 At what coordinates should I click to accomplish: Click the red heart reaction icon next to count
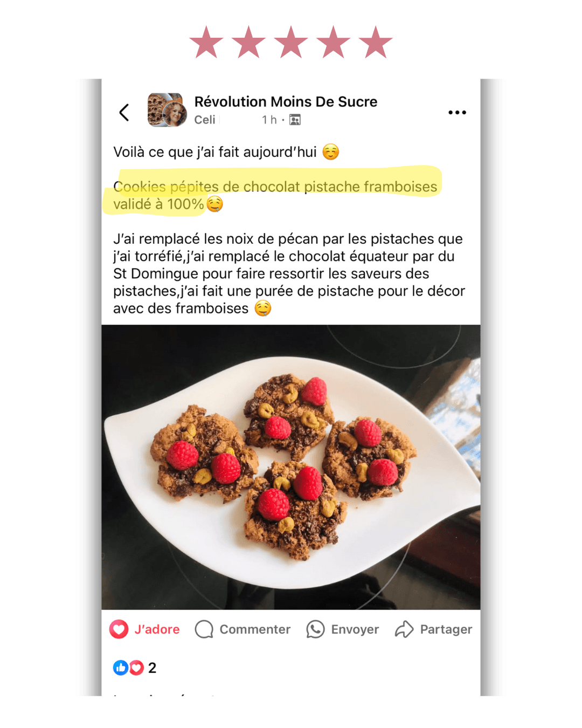click(136, 668)
